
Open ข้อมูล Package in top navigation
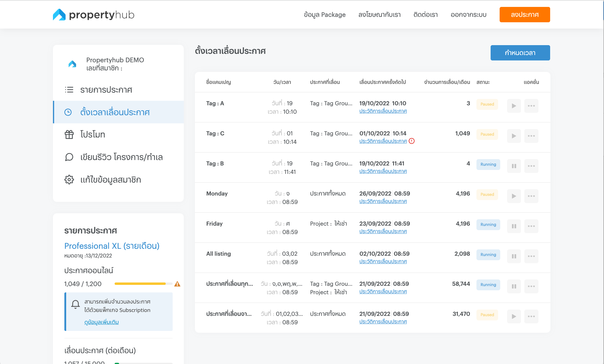(325, 15)
